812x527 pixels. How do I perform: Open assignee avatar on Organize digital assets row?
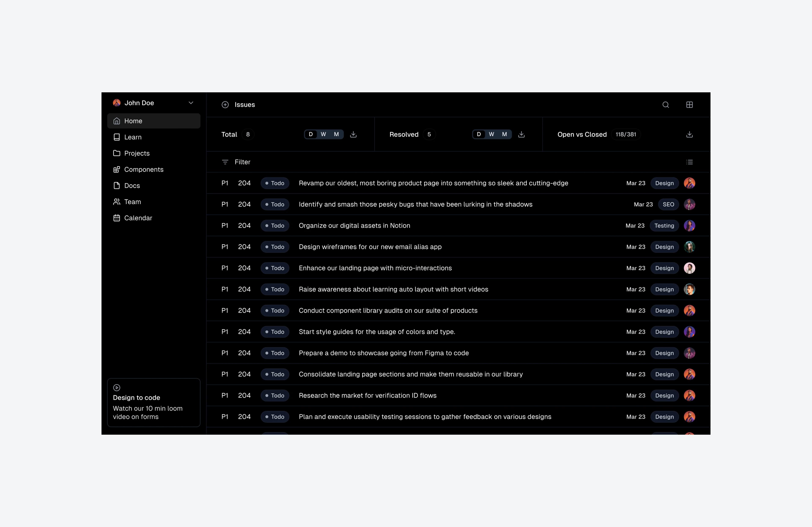click(x=690, y=226)
